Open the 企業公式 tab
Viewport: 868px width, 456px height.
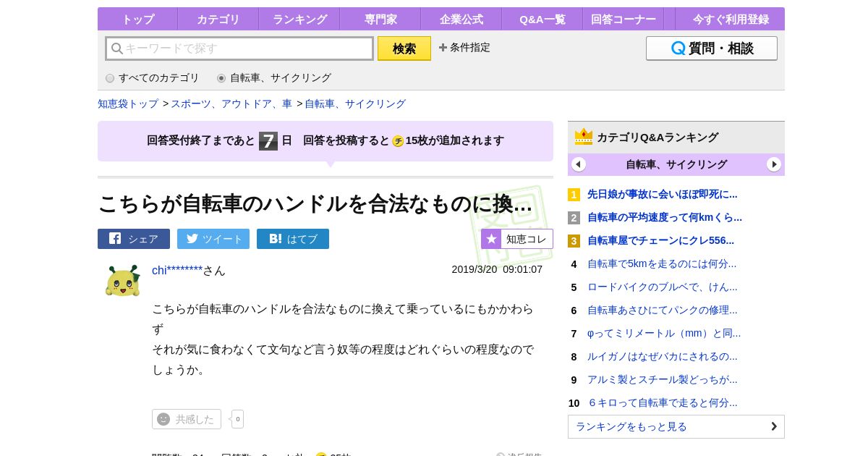click(461, 19)
